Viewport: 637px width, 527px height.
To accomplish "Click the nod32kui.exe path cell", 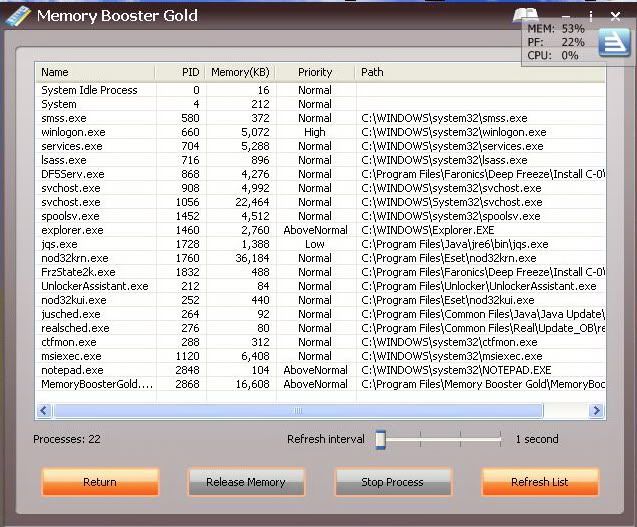I will pos(448,300).
